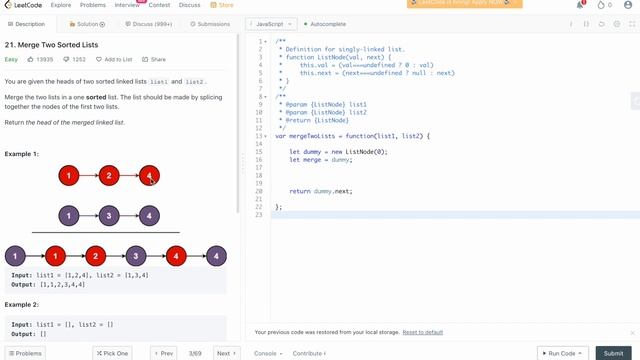
Task: Open the user profile avatar
Action: click(x=628, y=5)
